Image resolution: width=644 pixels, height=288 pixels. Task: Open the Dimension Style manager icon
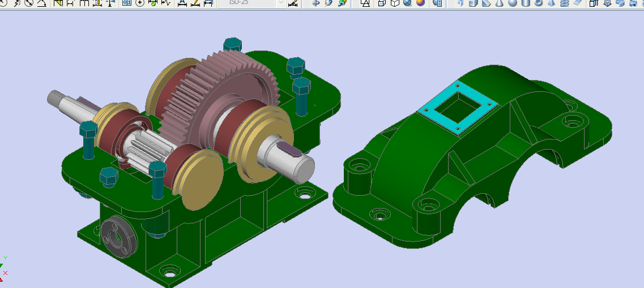293,2
